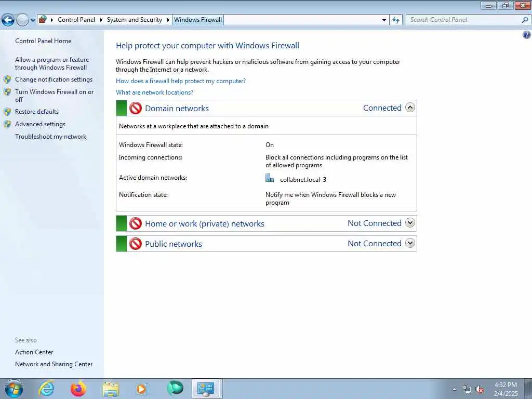Expand the Public networks section chevron
Screen dimensions: 532x399
(x=410, y=243)
